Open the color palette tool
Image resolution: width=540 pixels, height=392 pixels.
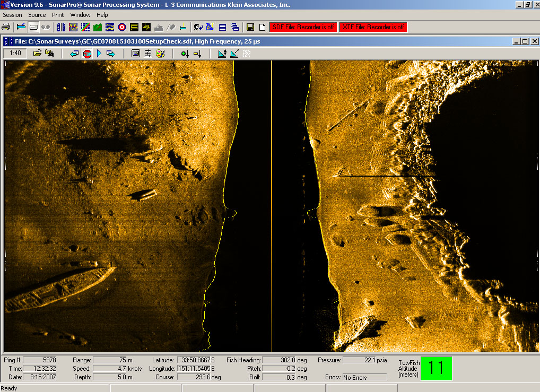(160, 54)
